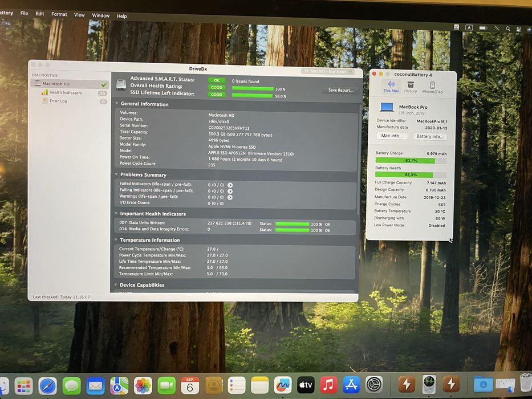The width and height of the screenshot is (532, 399).
Task: Click the drive icon beside S.M.A.R.T. status
Action: click(x=121, y=85)
